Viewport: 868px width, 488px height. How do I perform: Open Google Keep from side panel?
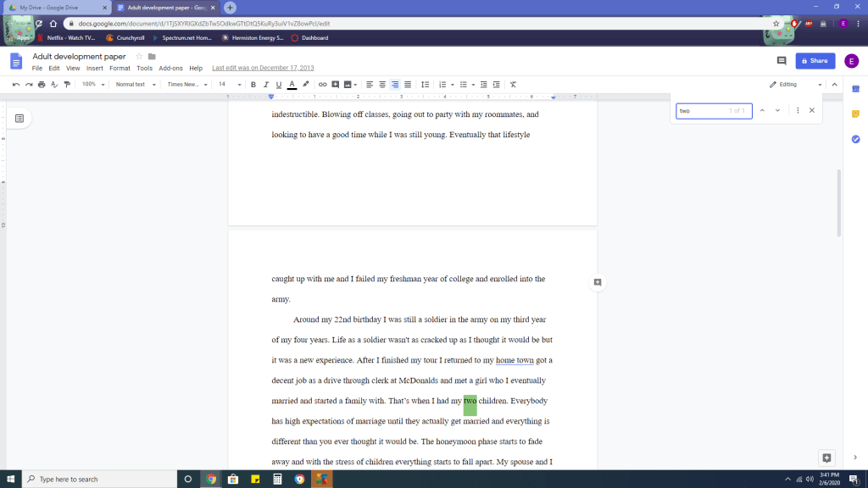[x=855, y=114]
